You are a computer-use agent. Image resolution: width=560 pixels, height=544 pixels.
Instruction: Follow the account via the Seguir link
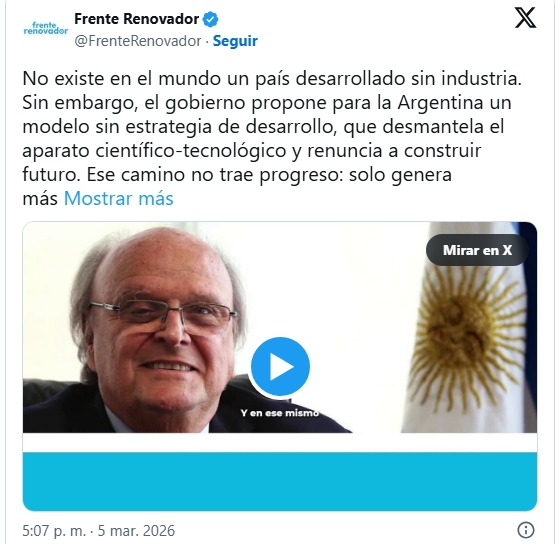[x=235, y=41]
